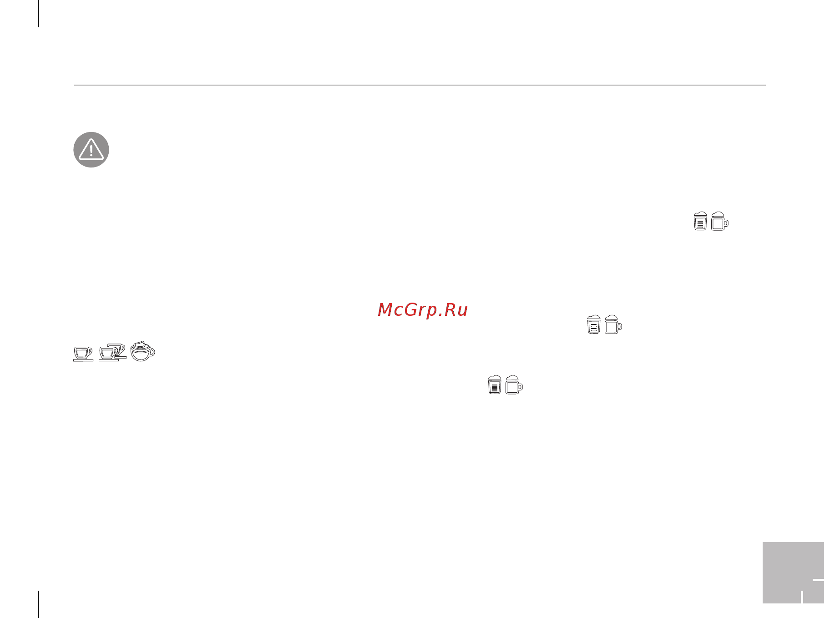
Task: Click the gray circular warning triangle icon
Action: (x=91, y=150)
